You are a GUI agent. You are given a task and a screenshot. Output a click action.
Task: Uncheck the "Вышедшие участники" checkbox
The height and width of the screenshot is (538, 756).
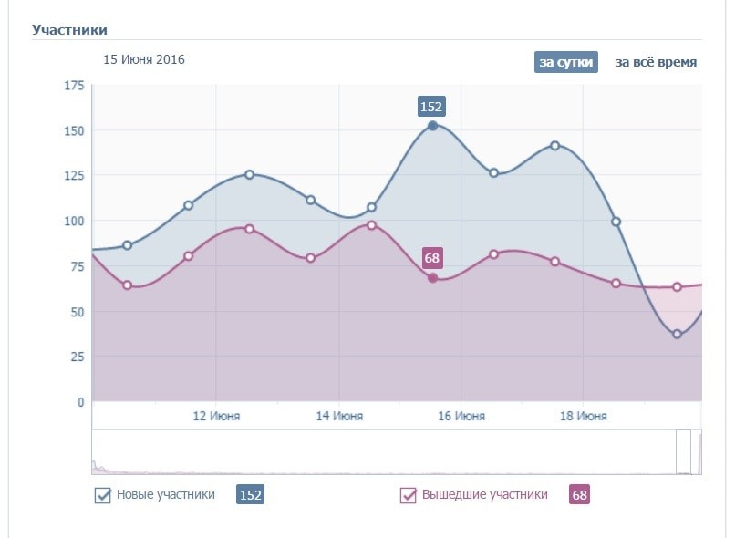tap(408, 496)
